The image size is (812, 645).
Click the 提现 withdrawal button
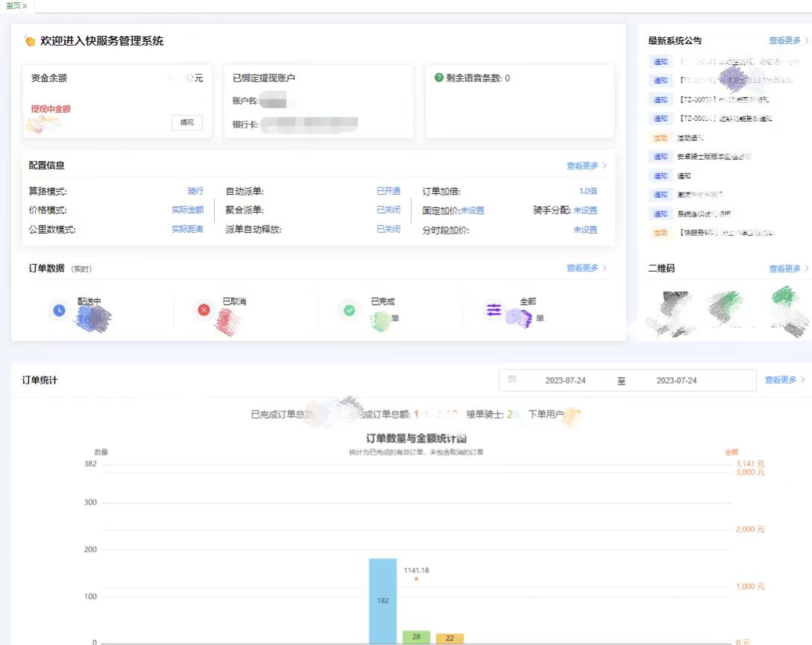(x=186, y=122)
